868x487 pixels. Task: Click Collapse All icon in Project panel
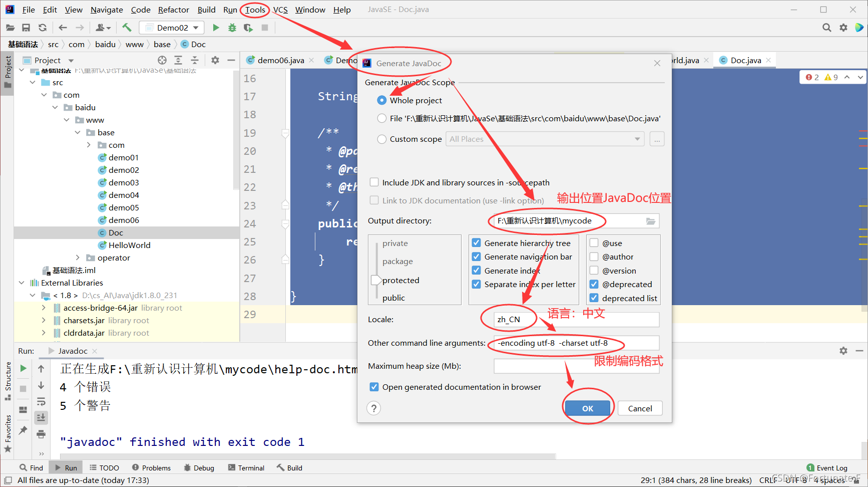coord(195,60)
